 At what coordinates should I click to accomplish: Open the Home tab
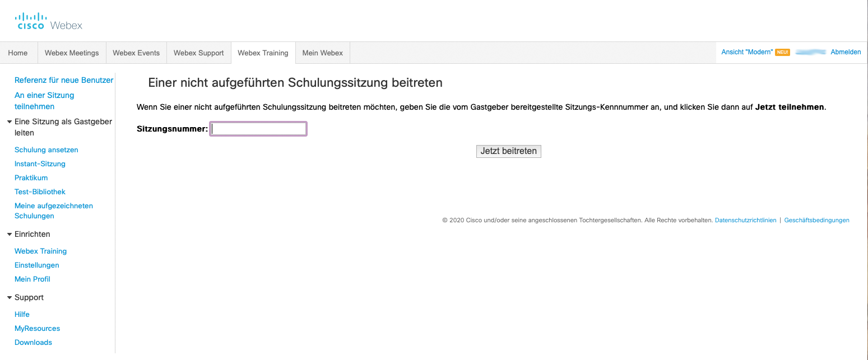18,53
